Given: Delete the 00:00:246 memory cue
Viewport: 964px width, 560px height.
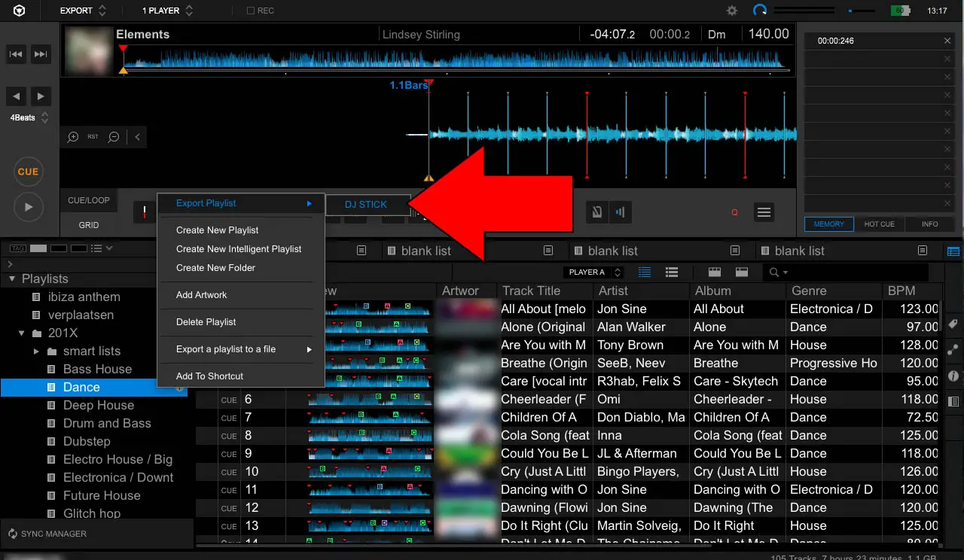Looking at the screenshot, I should point(947,41).
